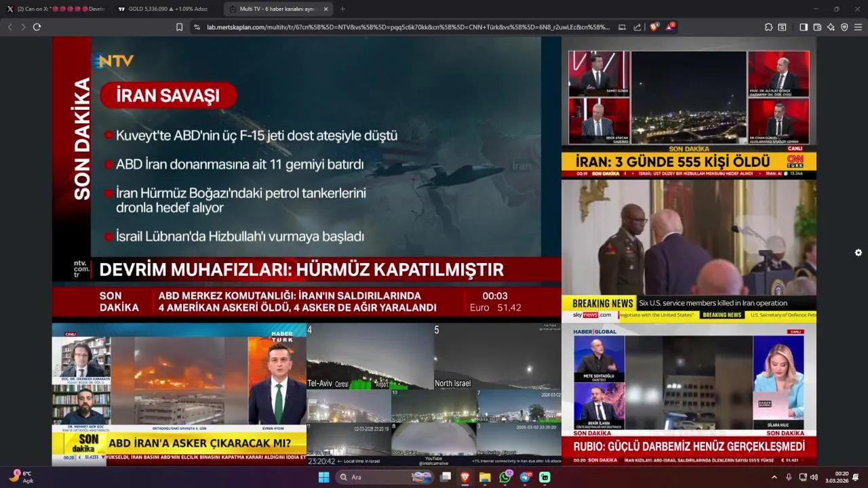Viewport: 868px width, 488px height.
Task: Open File Explorer from taskbar
Action: (x=485, y=477)
